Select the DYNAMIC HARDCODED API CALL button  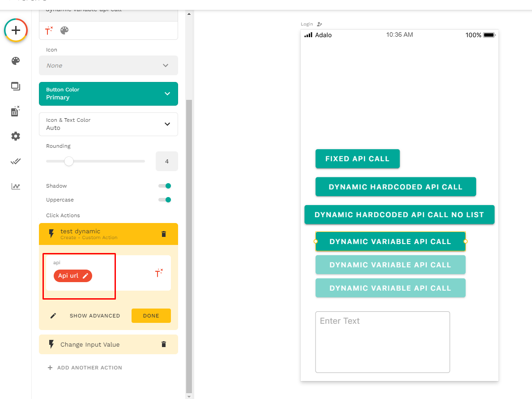[396, 187]
